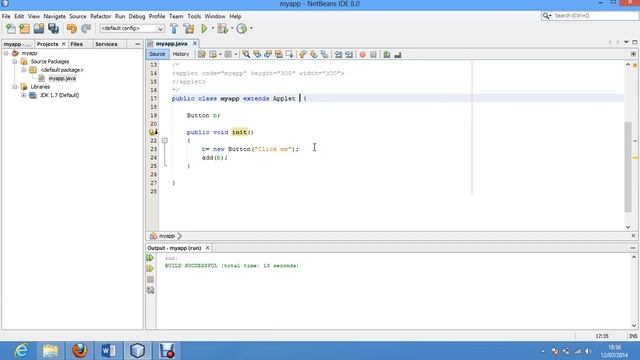Open the File menu
The width and height of the screenshot is (640, 360).
click(x=6, y=16)
